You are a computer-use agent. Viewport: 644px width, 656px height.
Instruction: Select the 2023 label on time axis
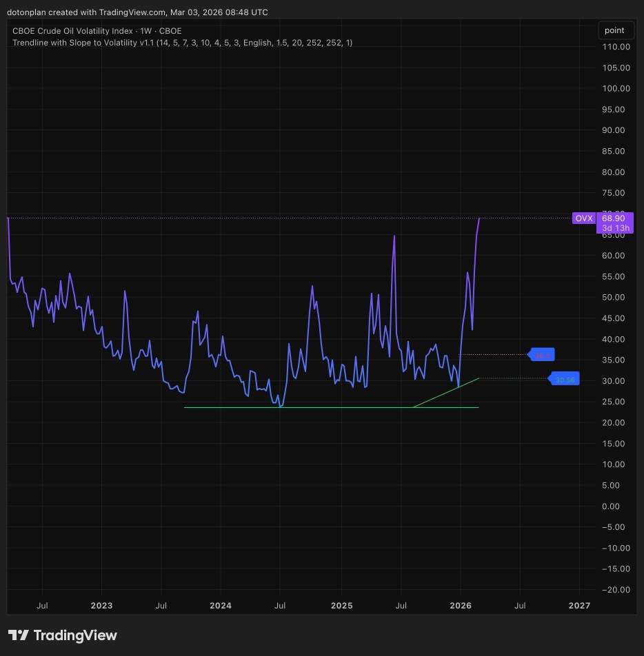pos(101,606)
